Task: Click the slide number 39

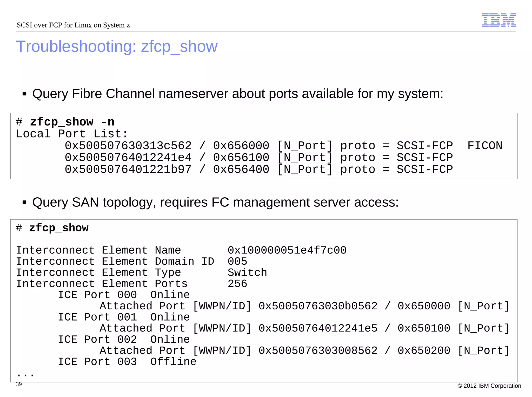Action: (19, 384)
